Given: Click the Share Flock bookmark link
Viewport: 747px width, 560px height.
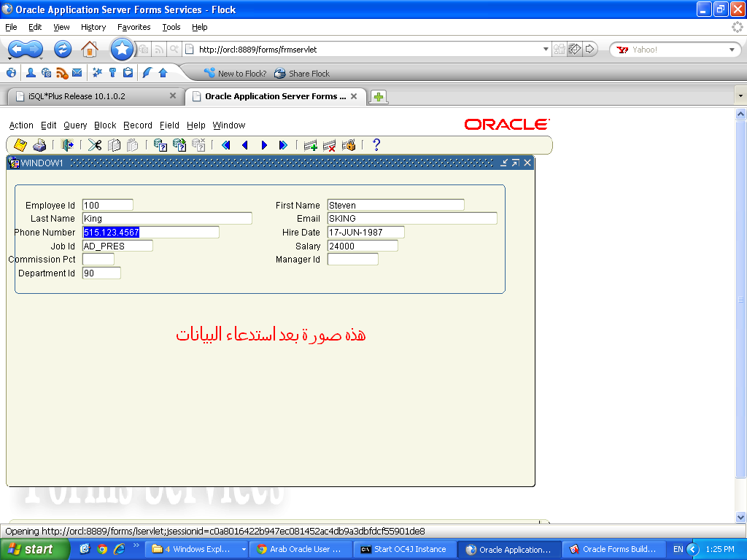Looking at the screenshot, I should coord(302,74).
